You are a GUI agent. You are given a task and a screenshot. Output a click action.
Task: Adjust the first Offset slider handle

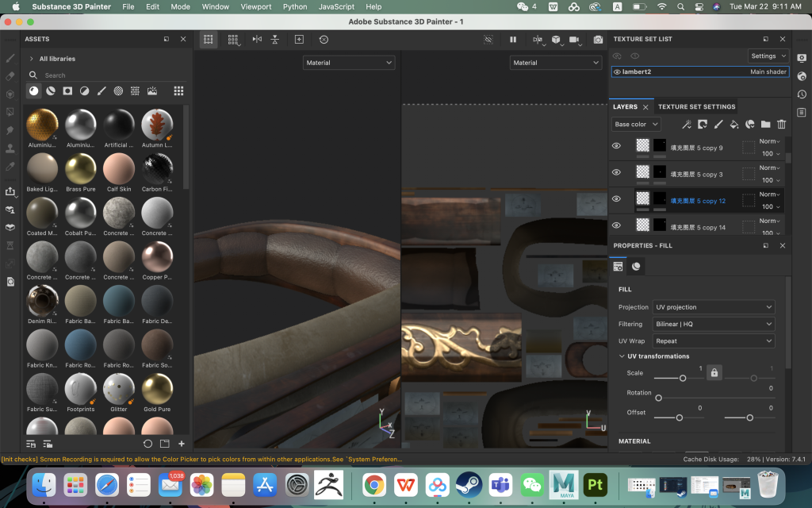tap(679, 418)
